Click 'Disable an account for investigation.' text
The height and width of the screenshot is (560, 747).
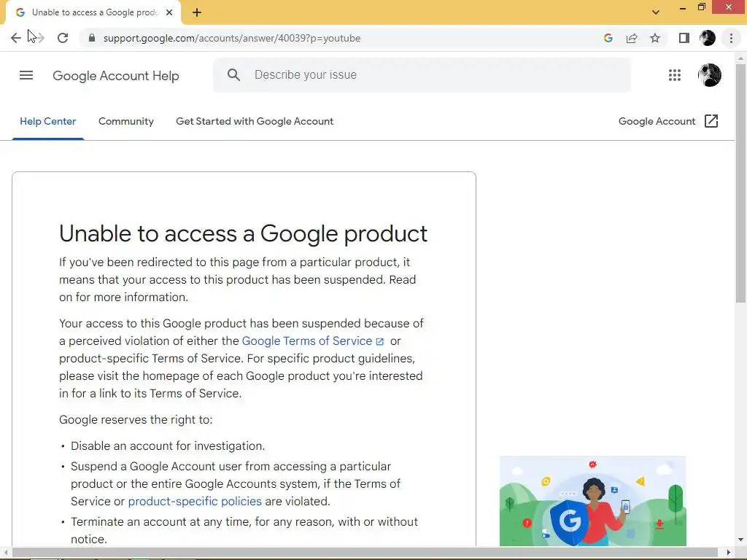(x=168, y=446)
